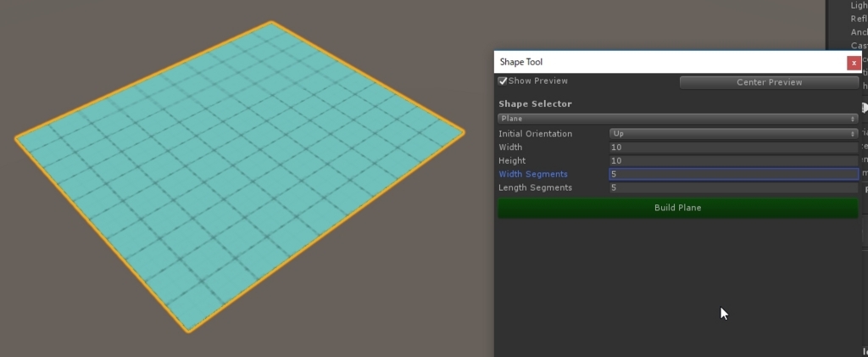The height and width of the screenshot is (357, 868).
Task: Focus the Width Segments field
Action: point(733,174)
